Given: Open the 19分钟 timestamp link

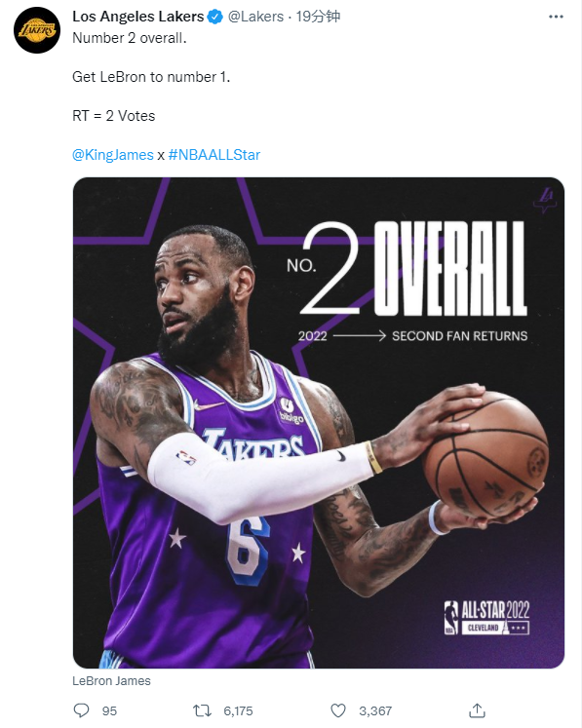Looking at the screenshot, I should [318, 17].
